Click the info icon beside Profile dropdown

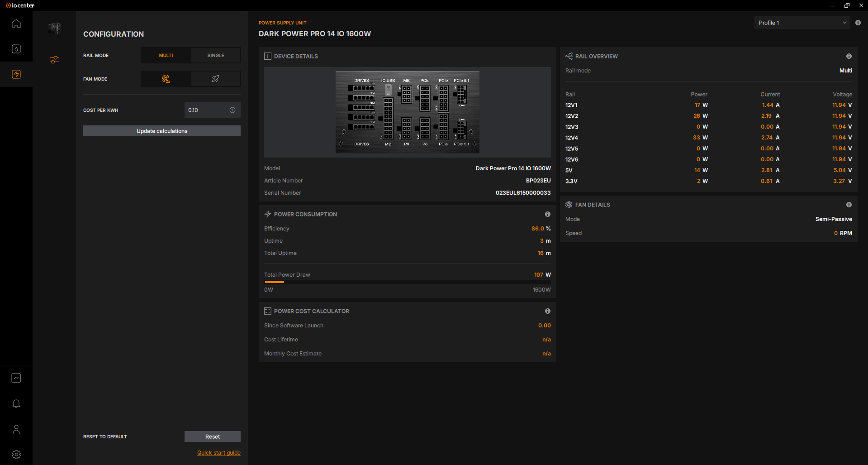coord(858,23)
